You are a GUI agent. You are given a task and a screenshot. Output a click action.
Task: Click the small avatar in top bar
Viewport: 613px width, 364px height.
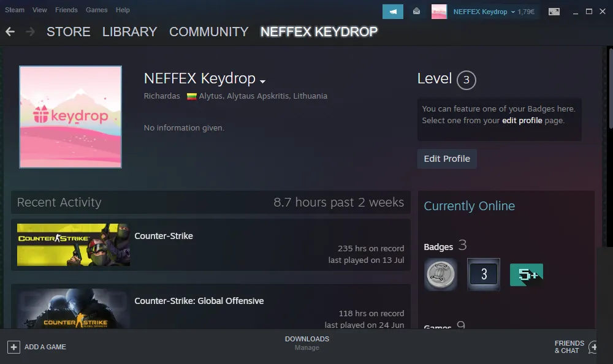coord(439,12)
